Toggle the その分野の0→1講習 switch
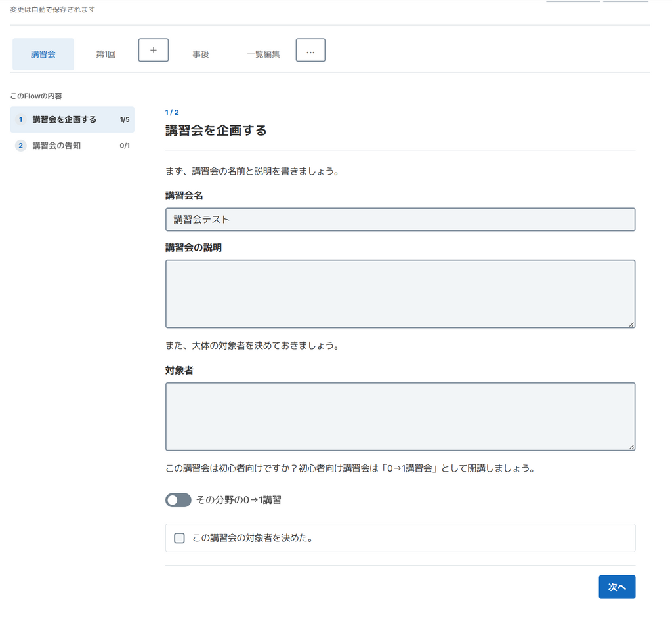 [178, 500]
